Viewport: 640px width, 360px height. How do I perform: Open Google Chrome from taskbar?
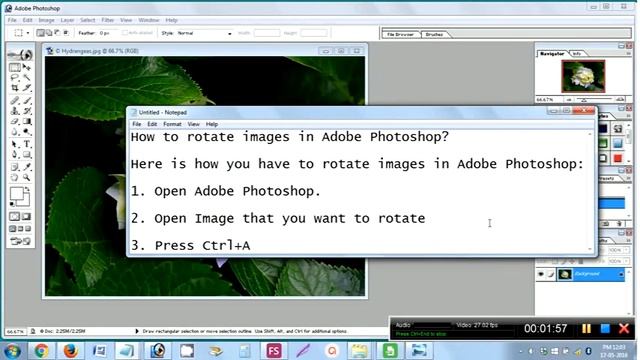click(41, 351)
